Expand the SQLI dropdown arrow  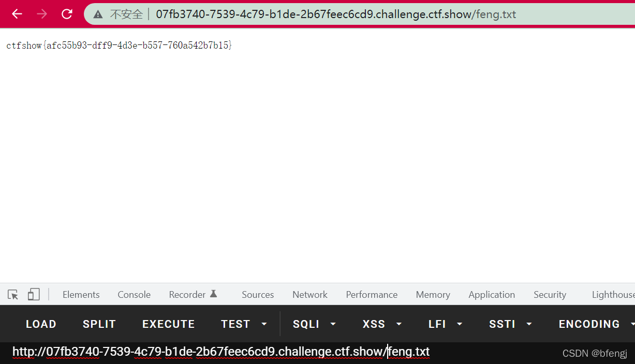333,324
